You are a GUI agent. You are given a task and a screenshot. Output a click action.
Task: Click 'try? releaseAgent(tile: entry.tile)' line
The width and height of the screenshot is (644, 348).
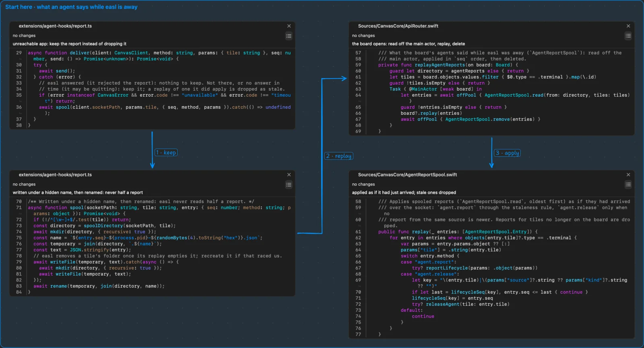[x=460, y=304]
